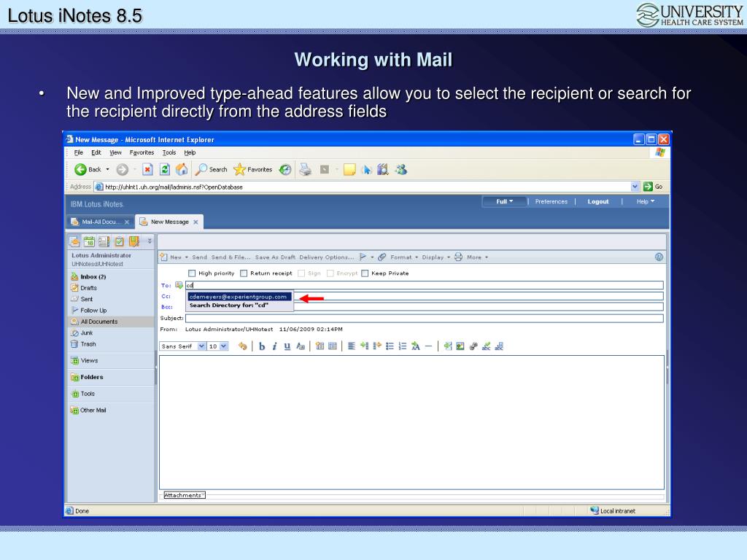Click the Messenger icon in IE toolbar
747x560 pixels.
401,169
